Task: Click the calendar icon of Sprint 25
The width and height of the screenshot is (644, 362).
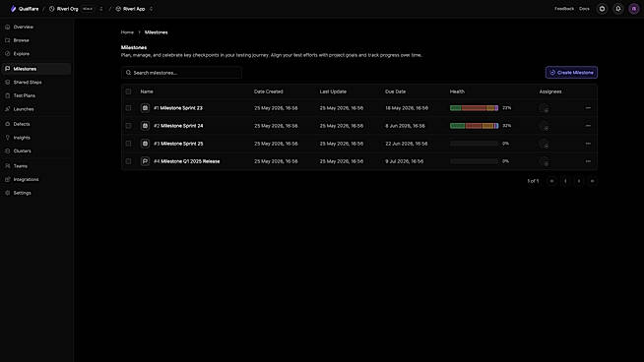Action: pyautogui.click(x=145, y=144)
